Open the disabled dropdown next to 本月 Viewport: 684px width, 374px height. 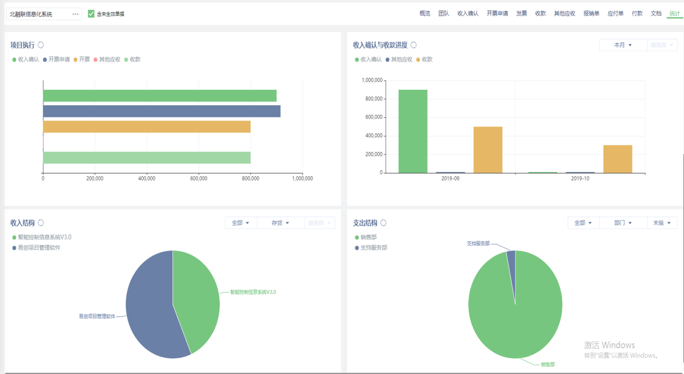(x=662, y=45)
